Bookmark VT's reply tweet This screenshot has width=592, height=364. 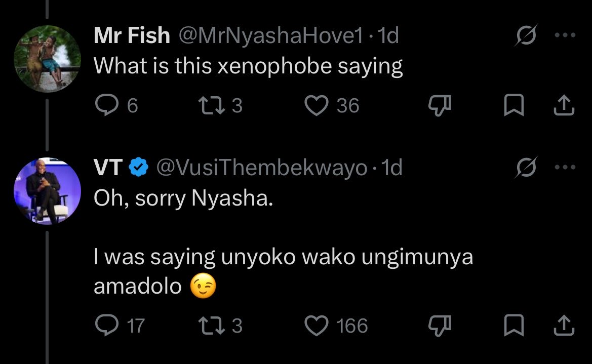pyautogui.click(x=514, y=326)
